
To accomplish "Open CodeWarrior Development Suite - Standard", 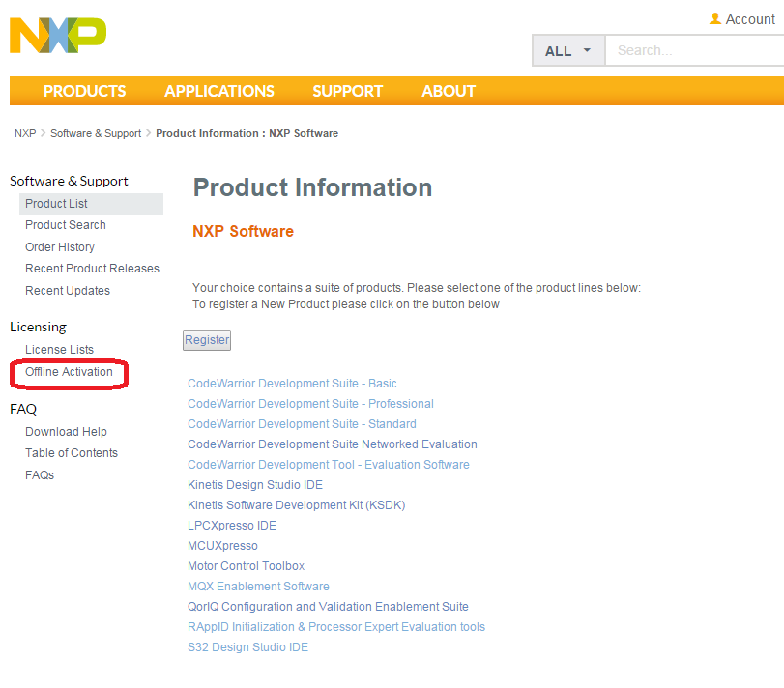I will pyautogui.click(x=302, y=424).
